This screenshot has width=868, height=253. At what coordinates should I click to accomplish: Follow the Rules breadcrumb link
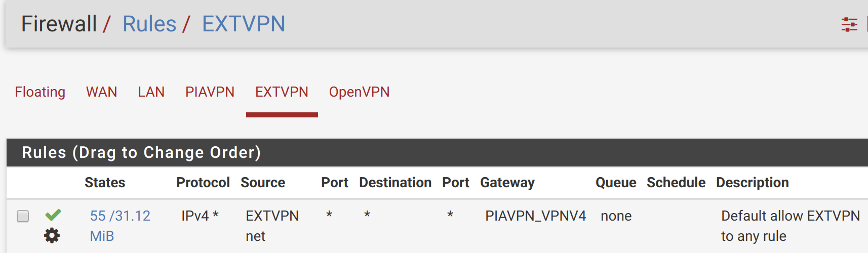coord(149,24)
